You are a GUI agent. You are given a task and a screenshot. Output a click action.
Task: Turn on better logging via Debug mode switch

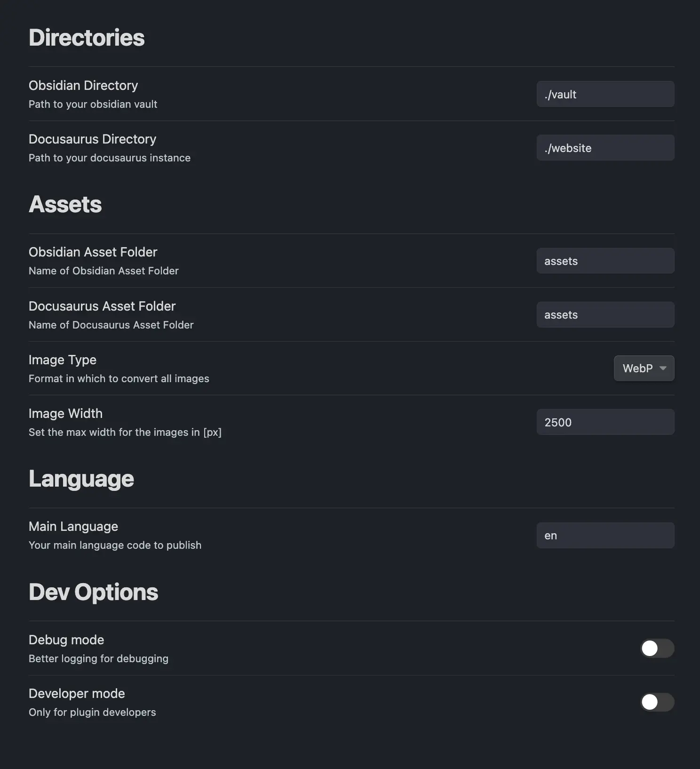(x=657, y=648)
